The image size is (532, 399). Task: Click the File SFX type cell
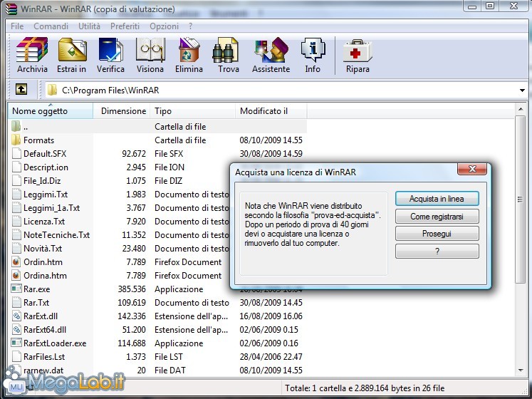(x=169, y=153)
